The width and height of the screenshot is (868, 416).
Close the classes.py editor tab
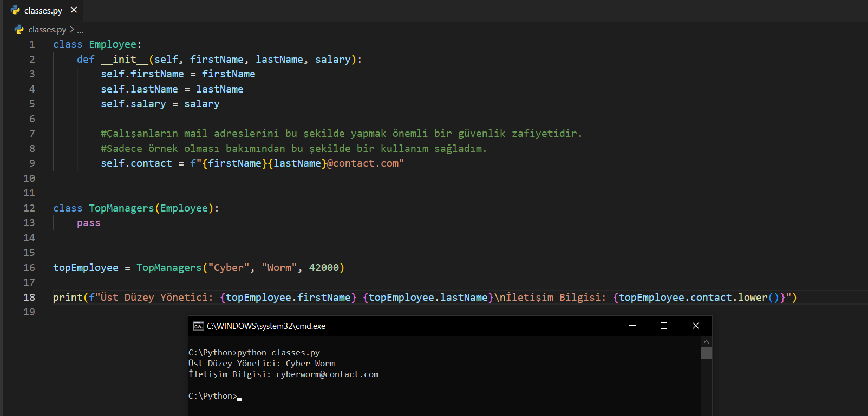pyautogui.click(x=74, y=10)
